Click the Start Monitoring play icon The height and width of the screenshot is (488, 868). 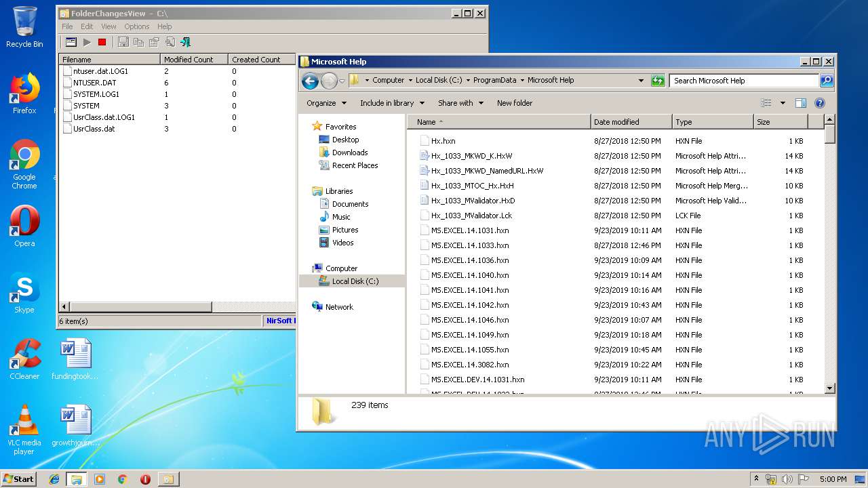87,42
